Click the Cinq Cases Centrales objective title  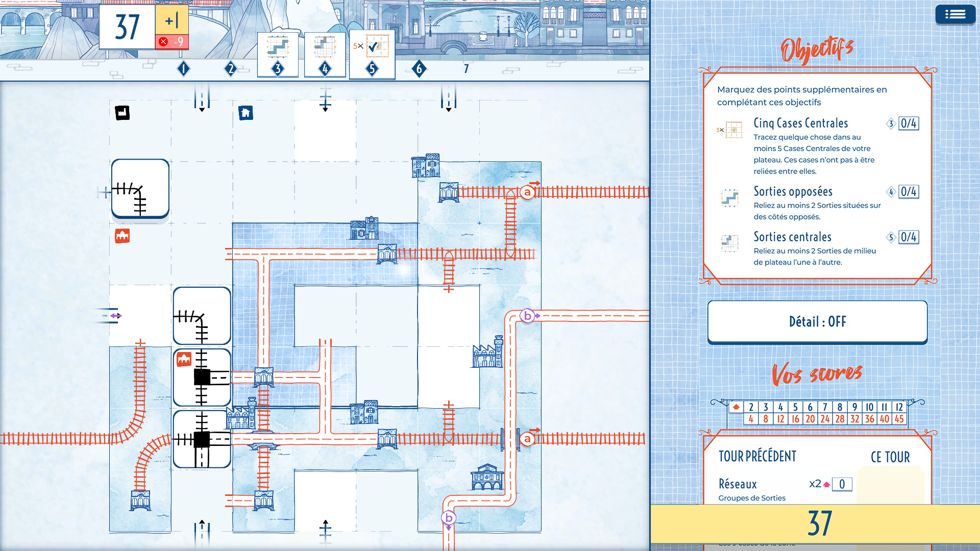coord(800,123)
